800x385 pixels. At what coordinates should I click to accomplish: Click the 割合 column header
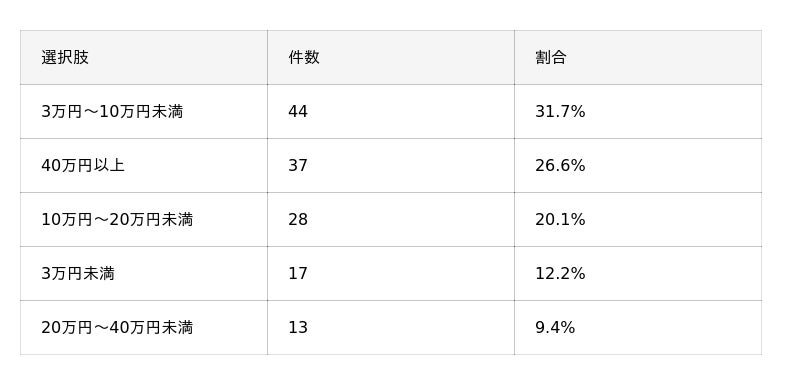pos(551,57)
